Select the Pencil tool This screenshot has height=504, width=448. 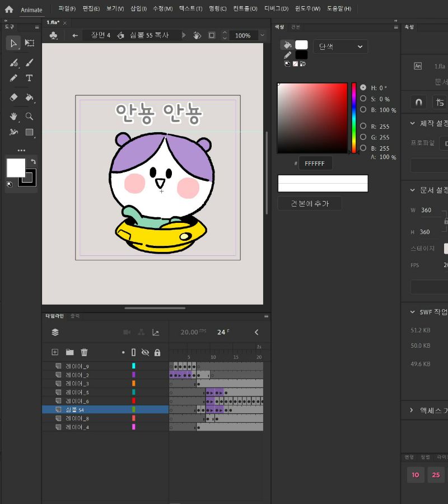14,78
